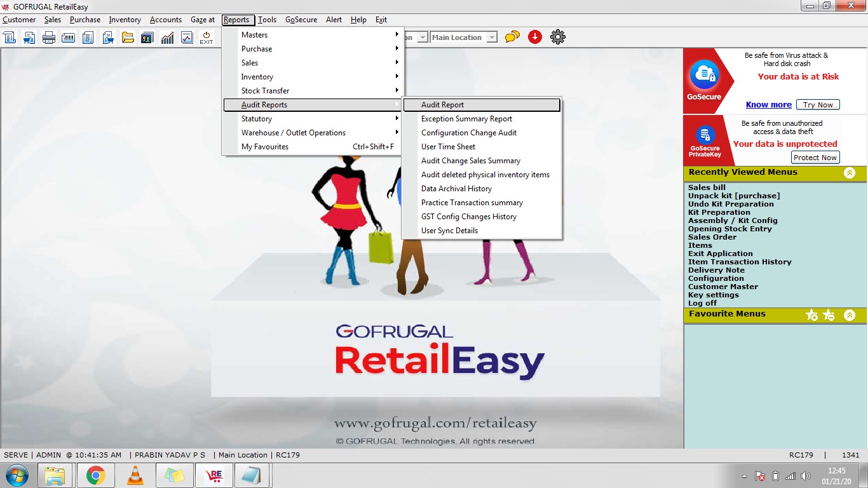The width and height of the screenshot is (868, 488).
Task: Select Audit Report in the submenu
Action: pos(482,105)
